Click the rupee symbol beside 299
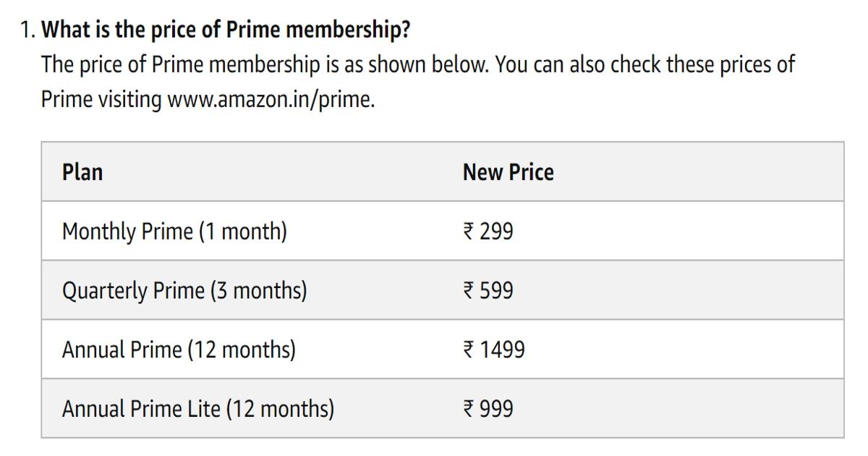The height and width of the screenshot is (456, 868). click(x=469, y=232)
